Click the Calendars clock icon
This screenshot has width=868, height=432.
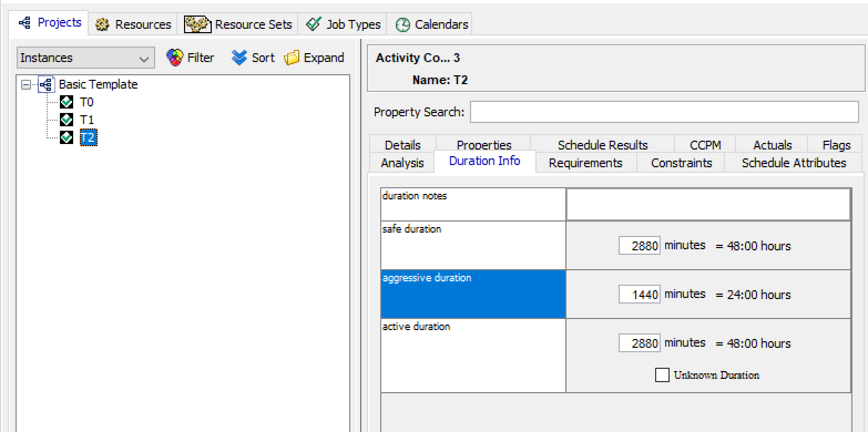tap(403, 24)
